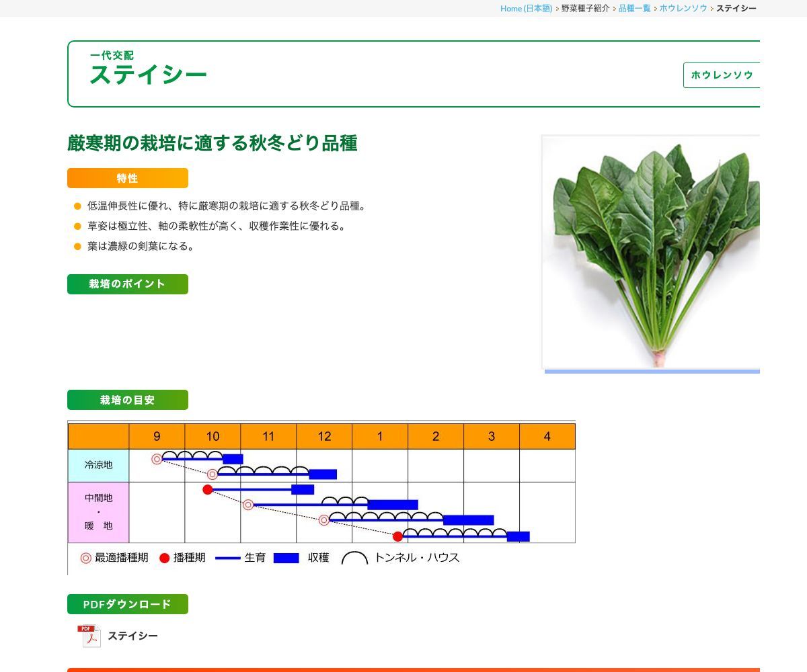This screenshot has width=807, height=672.
Task: Open ホウレンソウ breadcrumb link
Action: click(x=683, y=8)
